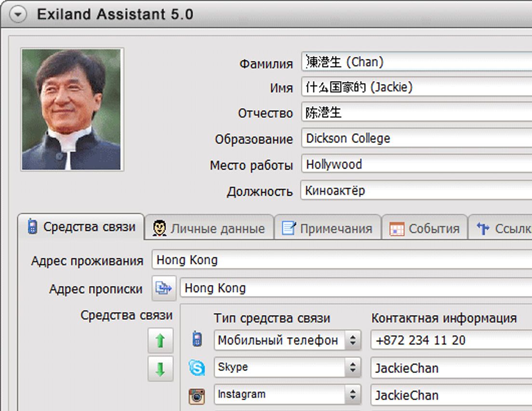Open the Примечания tab

328,228
